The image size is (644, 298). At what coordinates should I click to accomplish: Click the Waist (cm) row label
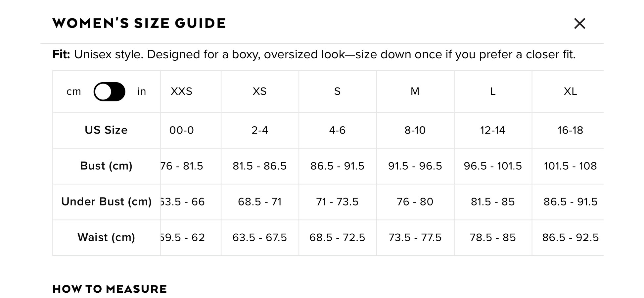point(106,237)
